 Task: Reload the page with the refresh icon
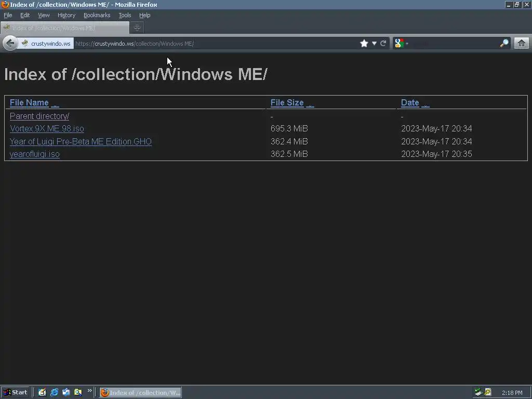[x=383, y=44]
